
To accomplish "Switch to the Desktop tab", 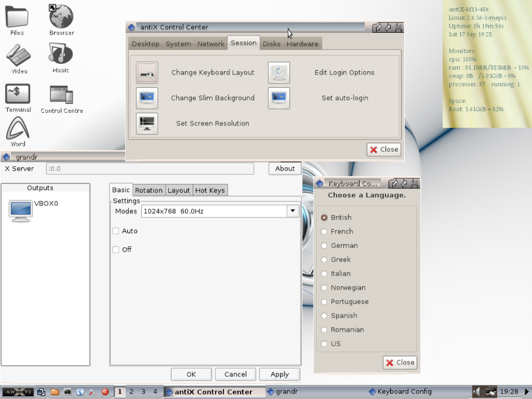I will (x=145, y=44).
